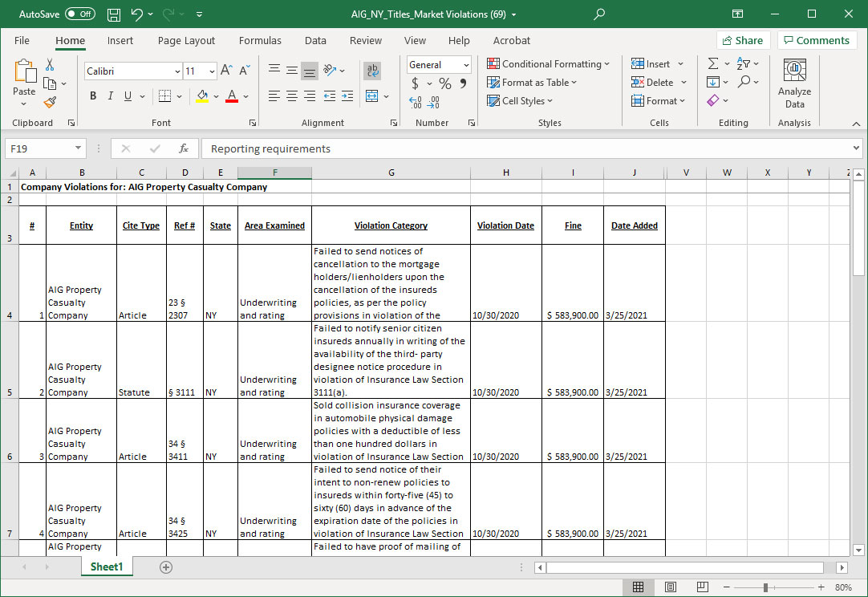Switch to Page Break Preview
The image size is (868, 597).
point(703,587)
